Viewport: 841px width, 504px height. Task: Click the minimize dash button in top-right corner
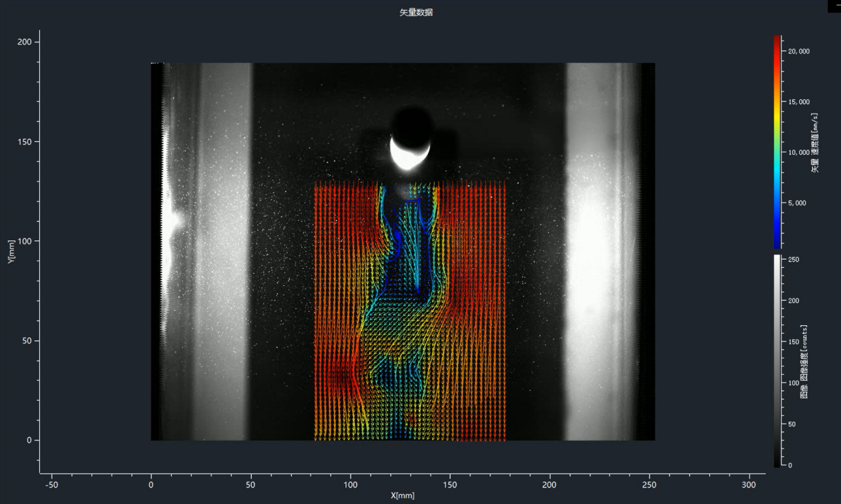pyautogui.click(x=834, y=6)
